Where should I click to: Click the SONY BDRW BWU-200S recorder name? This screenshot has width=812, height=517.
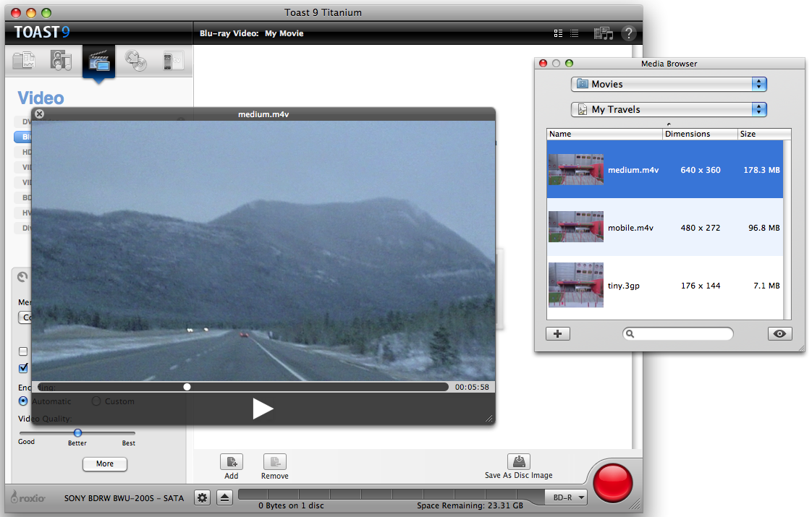click(x=124, y=498)
